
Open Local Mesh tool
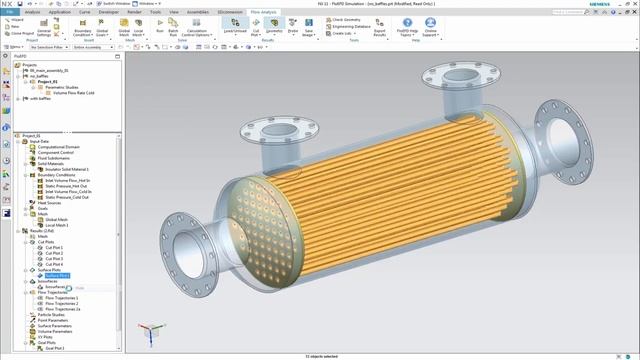[x=138, y=28]
